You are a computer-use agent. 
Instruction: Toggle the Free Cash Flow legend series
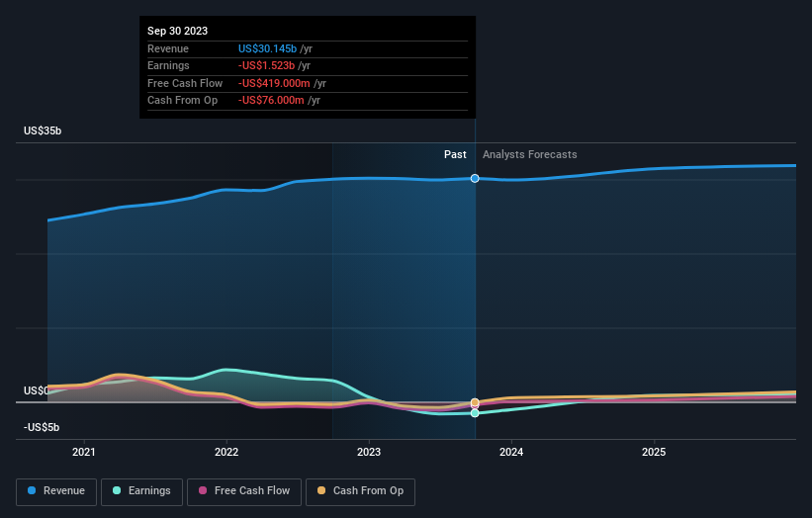pos(244,491)
